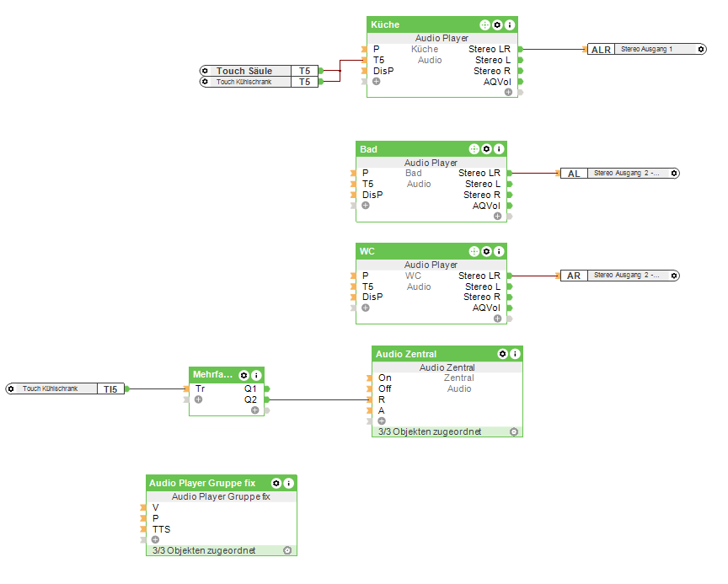Click 3/3 Objekten zugeordnet in Audio Zentral

tap(430, 431)
